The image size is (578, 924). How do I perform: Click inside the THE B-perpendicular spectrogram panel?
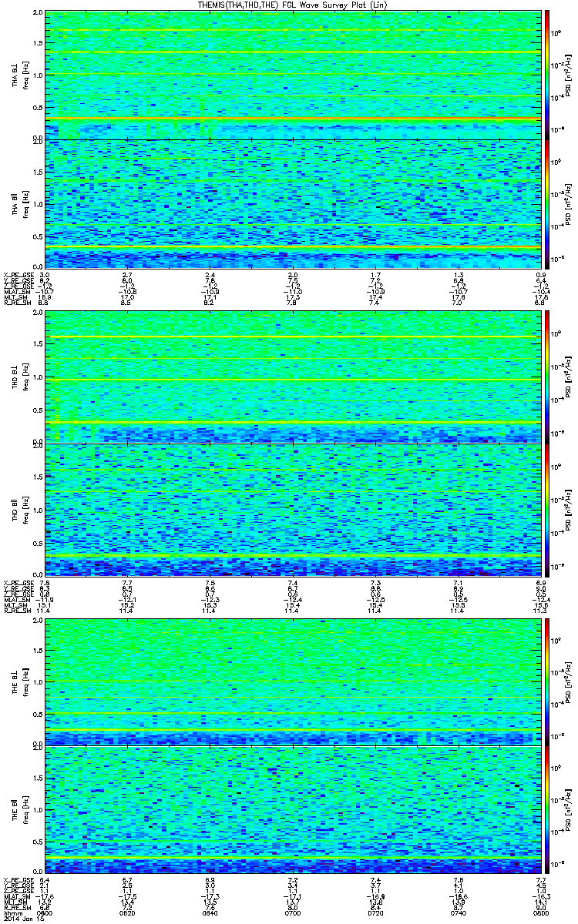pos(292,681)
